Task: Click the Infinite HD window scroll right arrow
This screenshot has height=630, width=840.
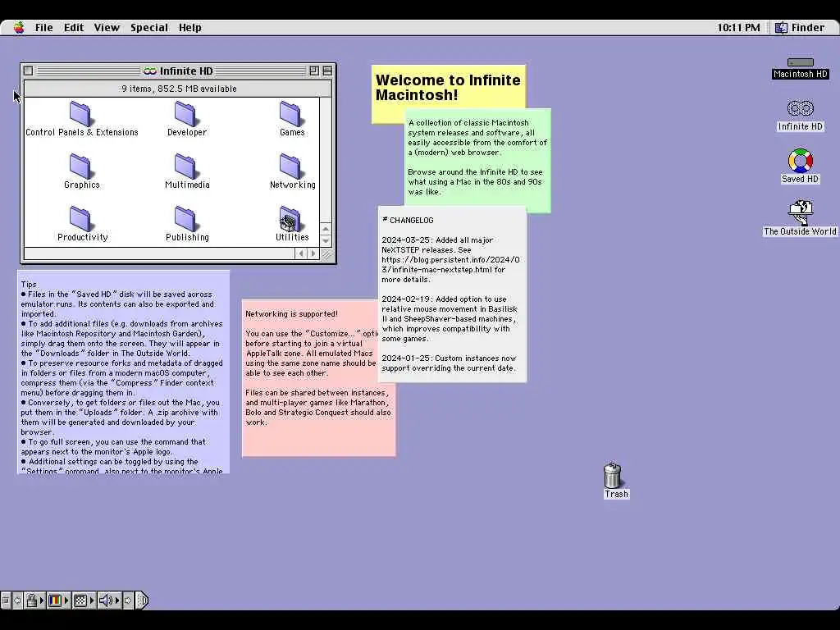Action: coord(313,253)
